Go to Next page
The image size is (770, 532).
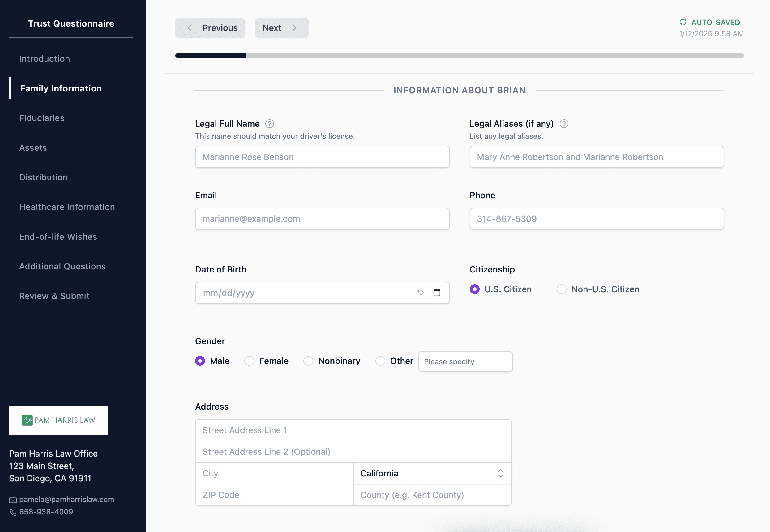(281, 28)
